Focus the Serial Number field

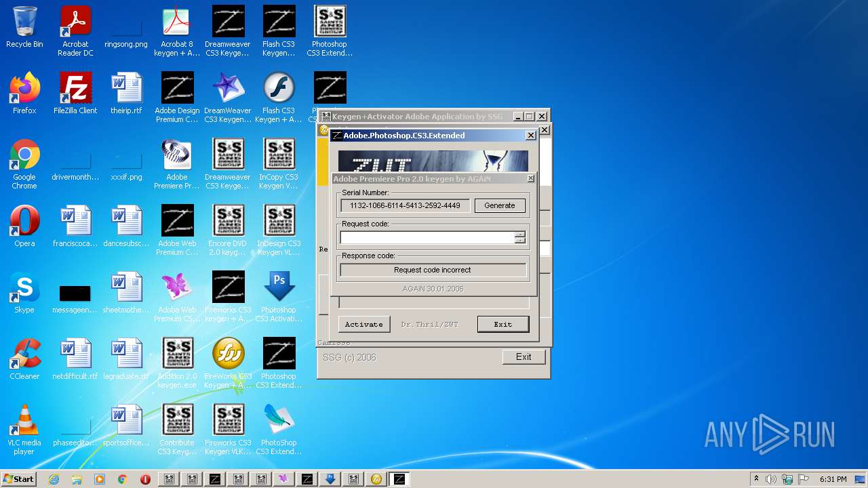click(406, 205)
